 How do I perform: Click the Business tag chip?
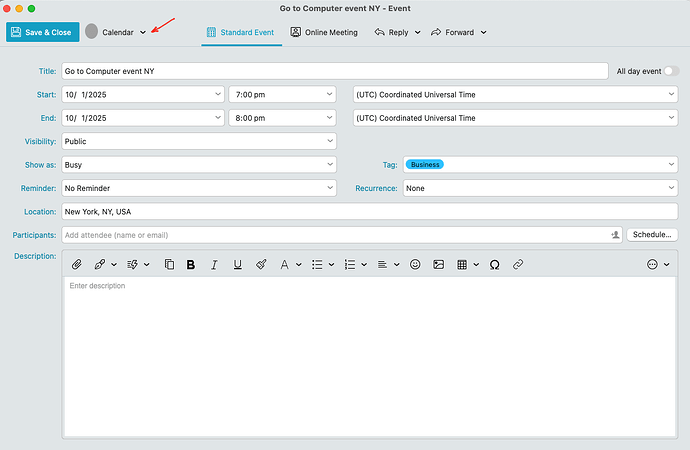[425, 165]
